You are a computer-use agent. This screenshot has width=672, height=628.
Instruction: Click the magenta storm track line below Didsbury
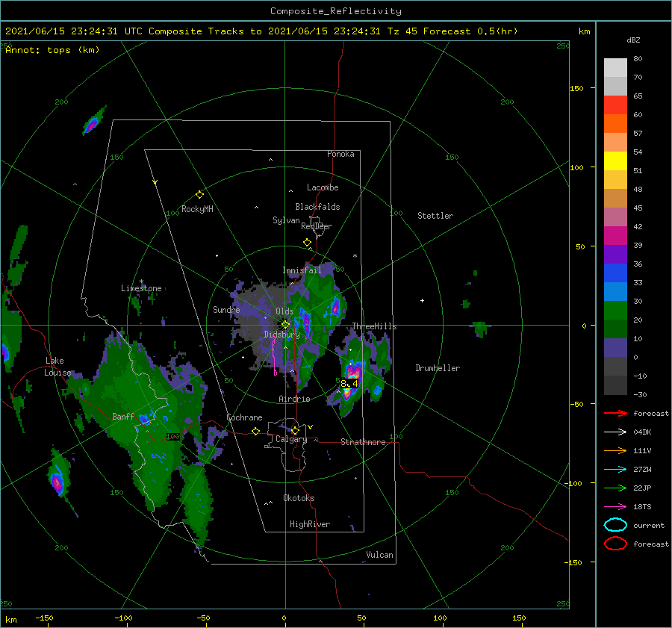click(274, 355)
